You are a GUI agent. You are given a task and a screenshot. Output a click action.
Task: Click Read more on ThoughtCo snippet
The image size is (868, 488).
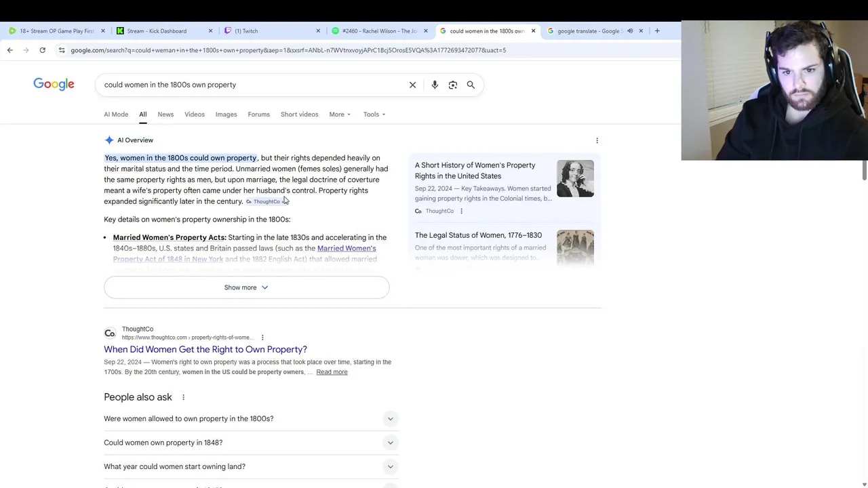point(332,372)
